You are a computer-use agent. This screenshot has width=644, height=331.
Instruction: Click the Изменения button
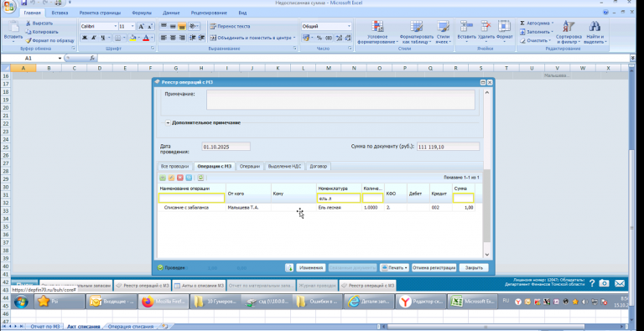[x=311, y=268]
